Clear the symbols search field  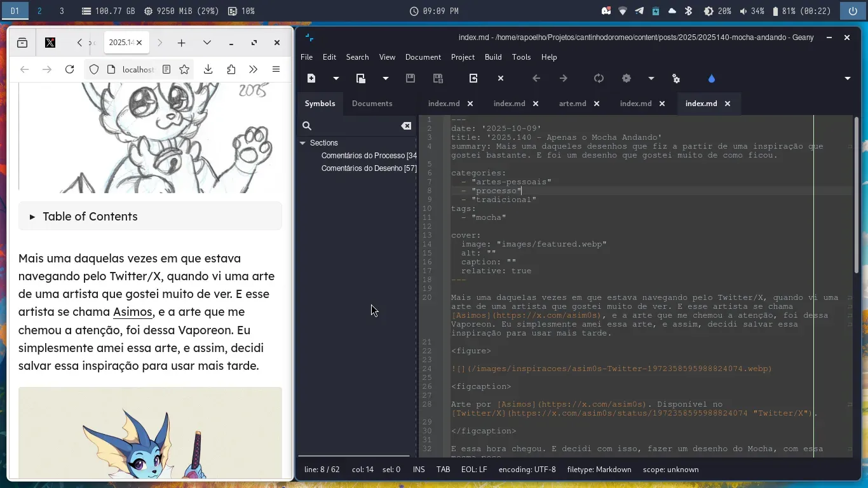tap(405, 126)
